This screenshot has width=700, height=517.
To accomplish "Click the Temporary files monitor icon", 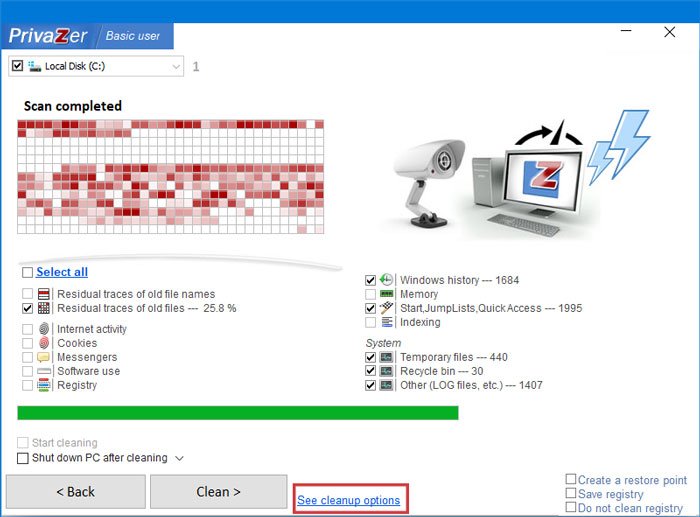I will pos(387,357).
